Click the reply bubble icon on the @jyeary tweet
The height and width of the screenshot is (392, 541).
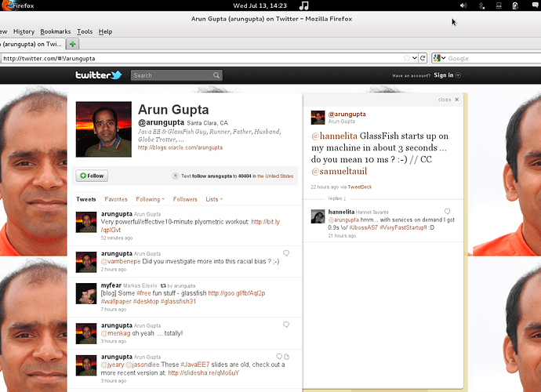click(x=279, y=357)
